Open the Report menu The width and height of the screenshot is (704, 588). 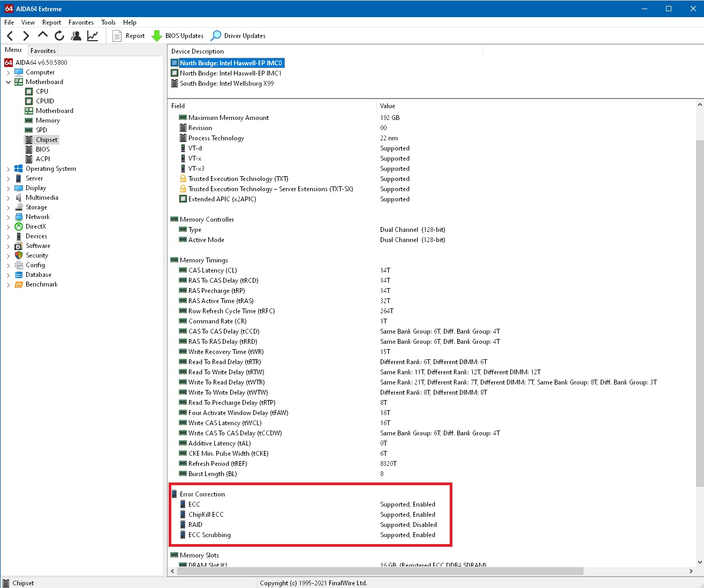tap(51, 22)
